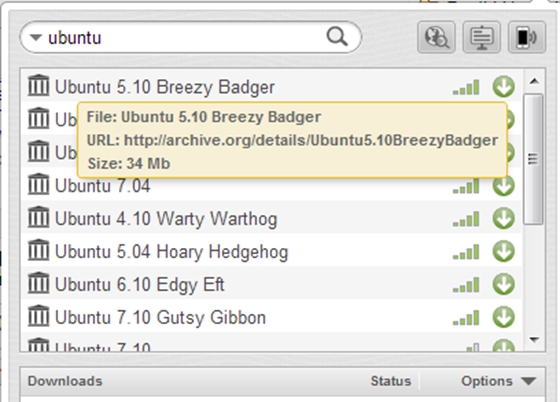Click the mobile device toolbar button

pos(526,37)
